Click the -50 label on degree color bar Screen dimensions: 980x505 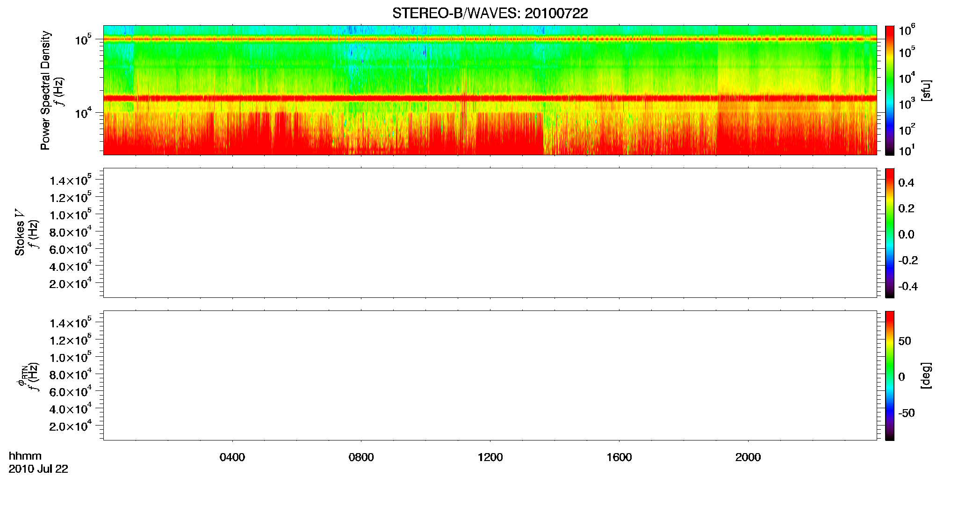907,413
